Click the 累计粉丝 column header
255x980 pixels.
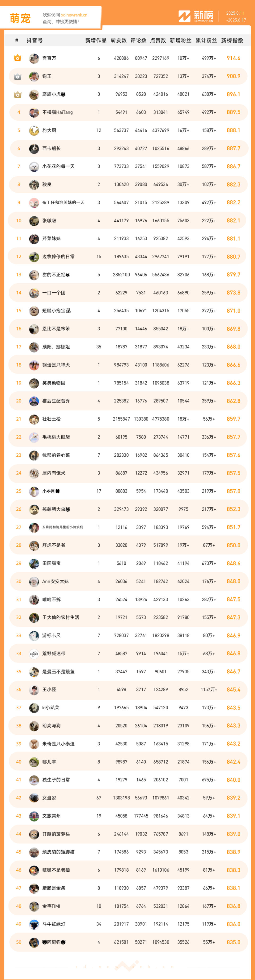[x=206, y=40]
